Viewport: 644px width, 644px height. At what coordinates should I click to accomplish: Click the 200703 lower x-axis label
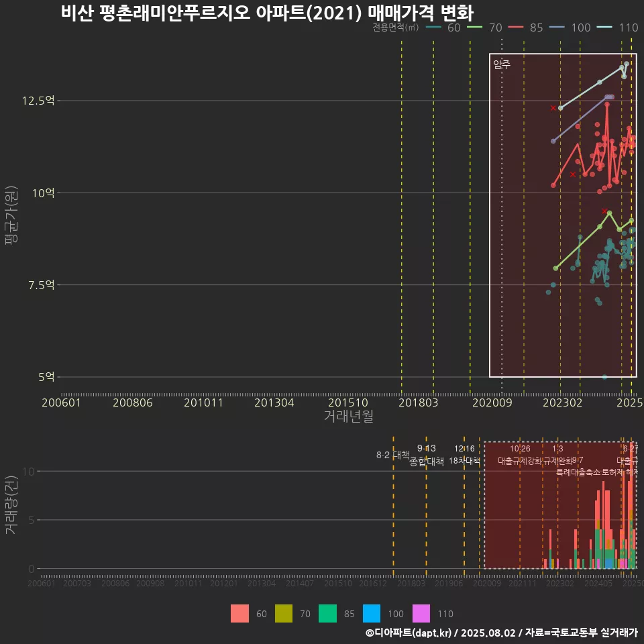[x=77, y=583]
